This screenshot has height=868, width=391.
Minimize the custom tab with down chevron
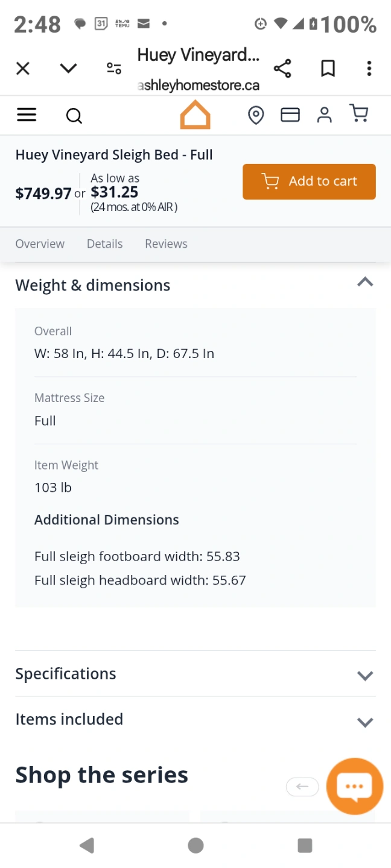coord(68,68)
